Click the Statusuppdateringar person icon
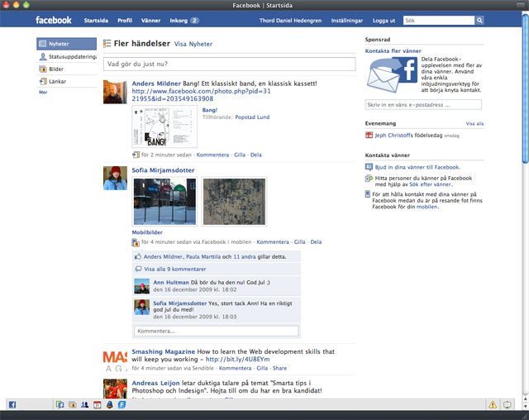Viewport: 529px width, 420px height. tap(43, 57)
